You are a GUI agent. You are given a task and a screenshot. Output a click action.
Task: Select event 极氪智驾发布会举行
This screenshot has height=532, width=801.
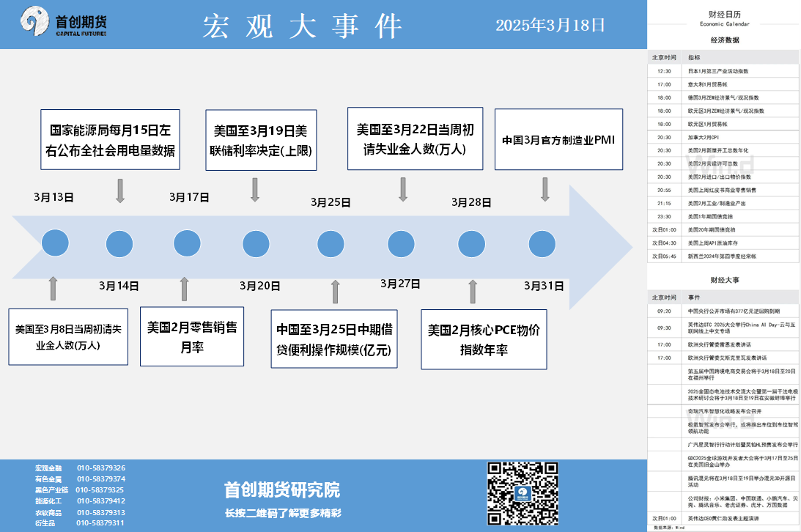[723, 428]
